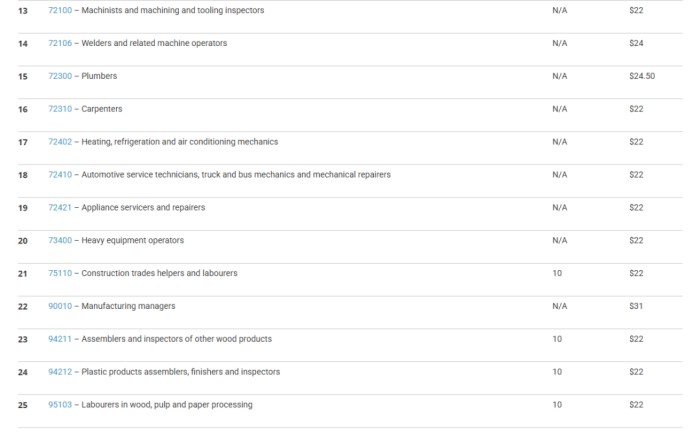The height and width of the screenshot is (432, 700).
Task: Open the 72100 occupation code link
Action: [x=59, y=10]
